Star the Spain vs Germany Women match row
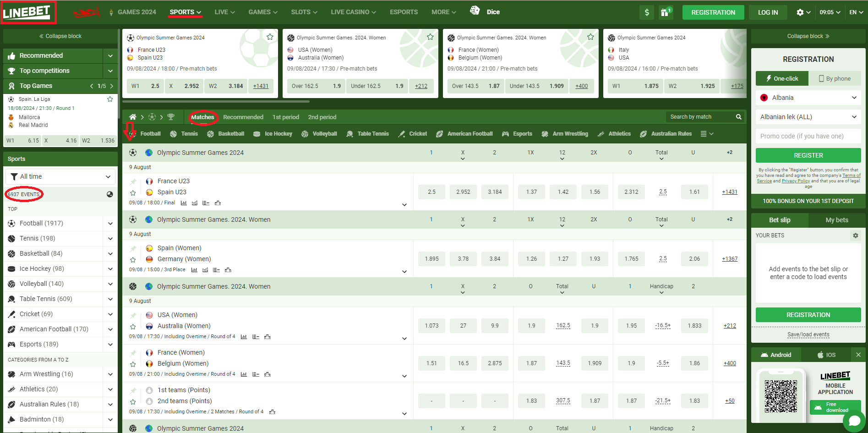This screenshot has height=433, width=868. 133,260
